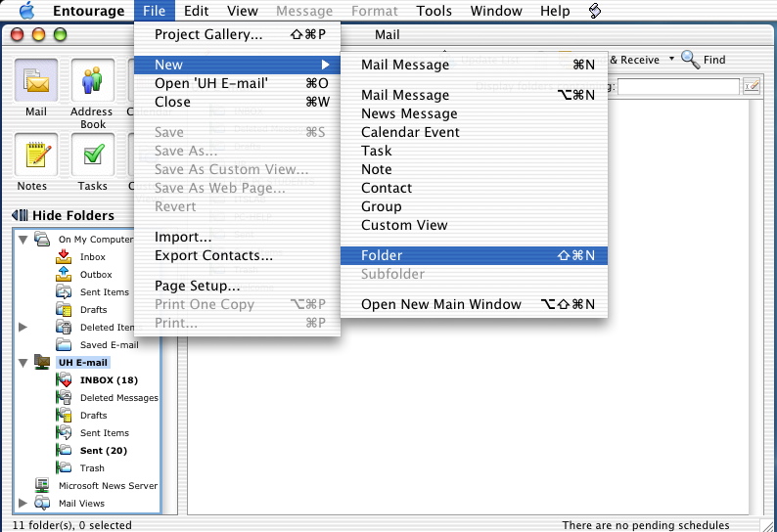Open the Apple menu
This screenshot has height=532, width=777.
coord(26,11)
